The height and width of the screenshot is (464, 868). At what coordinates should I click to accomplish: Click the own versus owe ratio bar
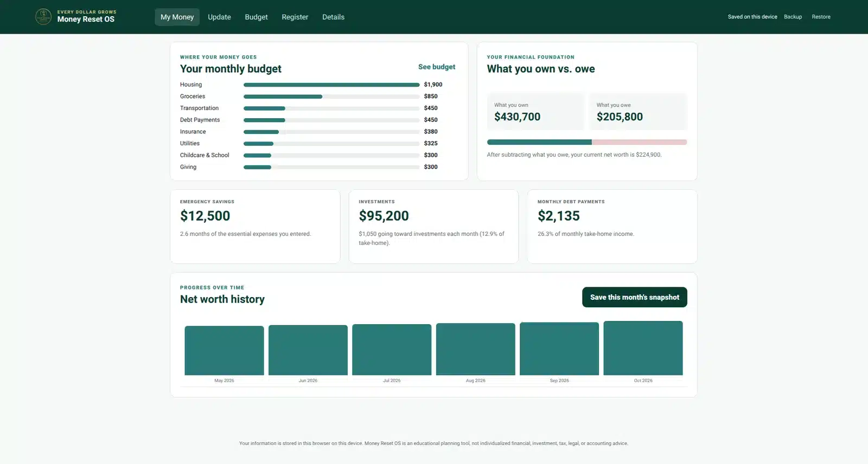tap(587, 142)
